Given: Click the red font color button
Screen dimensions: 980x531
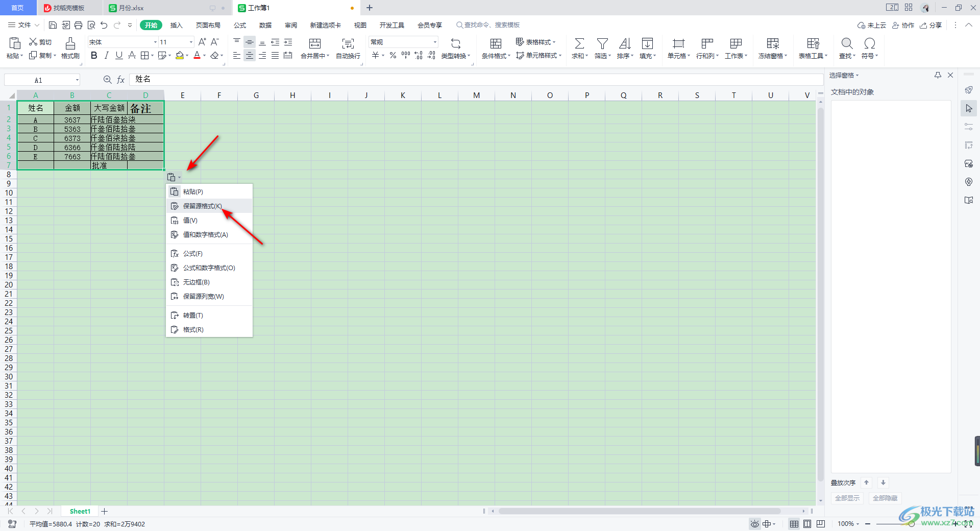Looking at the screenshot, I should point(197,56).
